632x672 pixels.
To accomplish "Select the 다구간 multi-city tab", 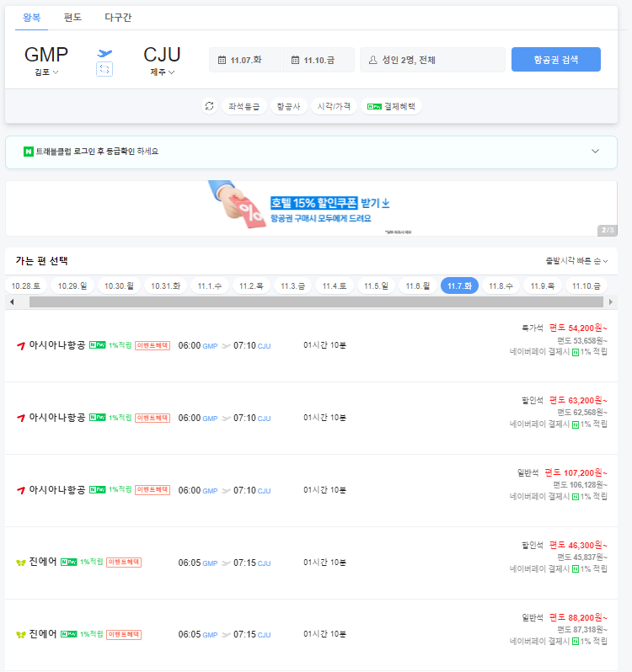I will [x=118, y=18].
